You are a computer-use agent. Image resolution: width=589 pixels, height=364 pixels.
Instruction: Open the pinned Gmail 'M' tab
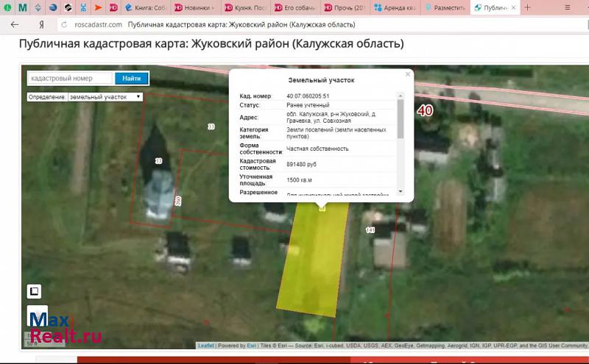point(23,8)
